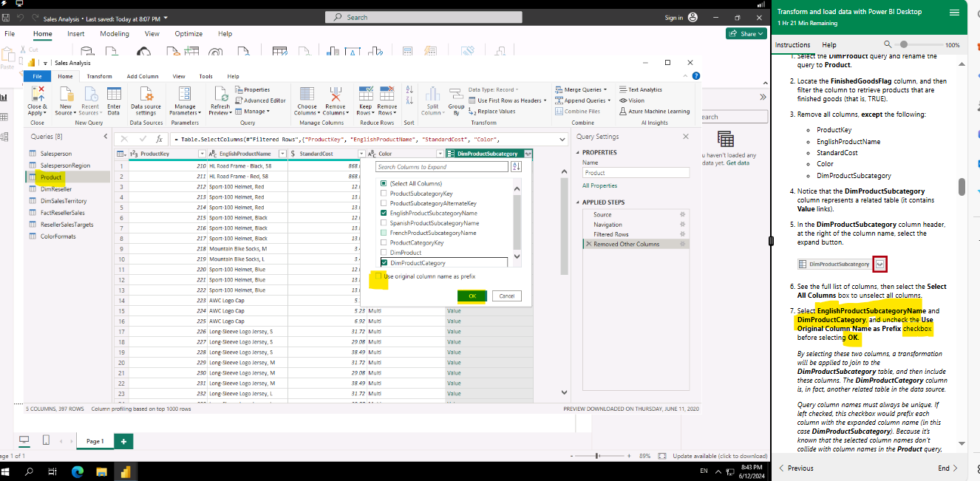Open Power BI from the taskbar
Image resolution: width=980 pixels, height=481 pixels.
126,471
